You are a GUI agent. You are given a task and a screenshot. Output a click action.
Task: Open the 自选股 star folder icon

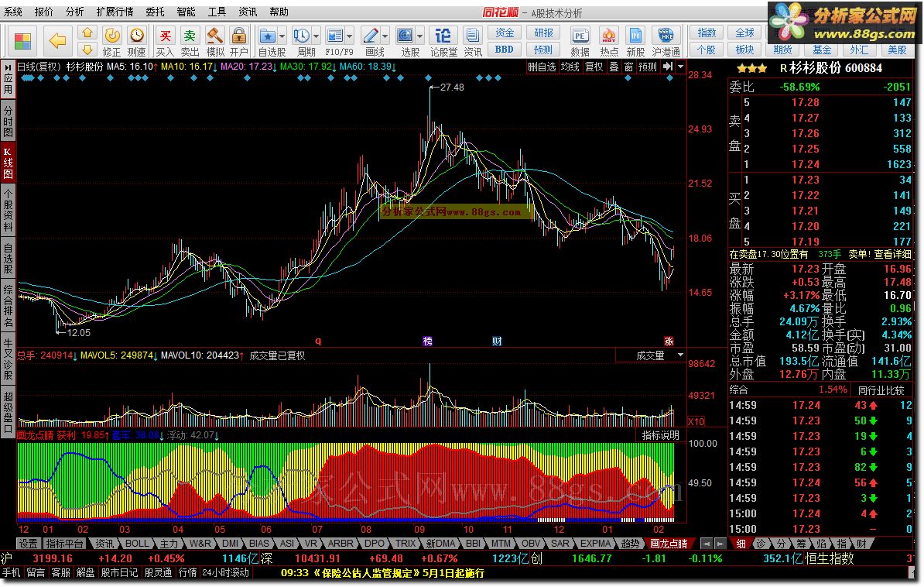(268, 36)
